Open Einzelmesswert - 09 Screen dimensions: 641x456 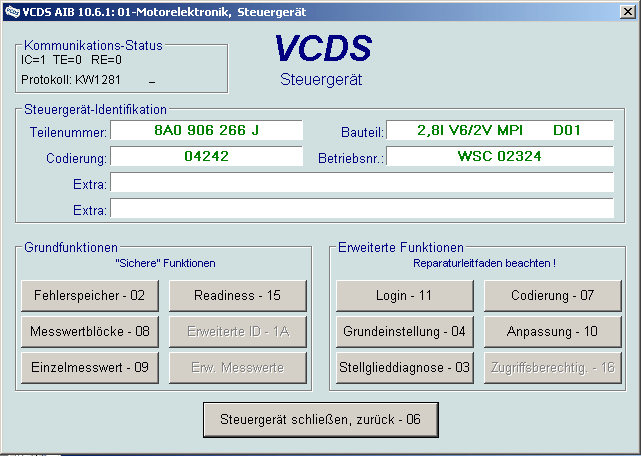click(90, 368)
